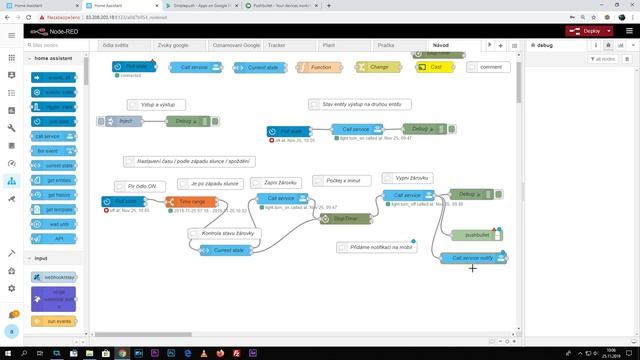The image size is (640, 360).
Task: Switch to 'Čidla světla' flow tab
Action: [124, 45]
